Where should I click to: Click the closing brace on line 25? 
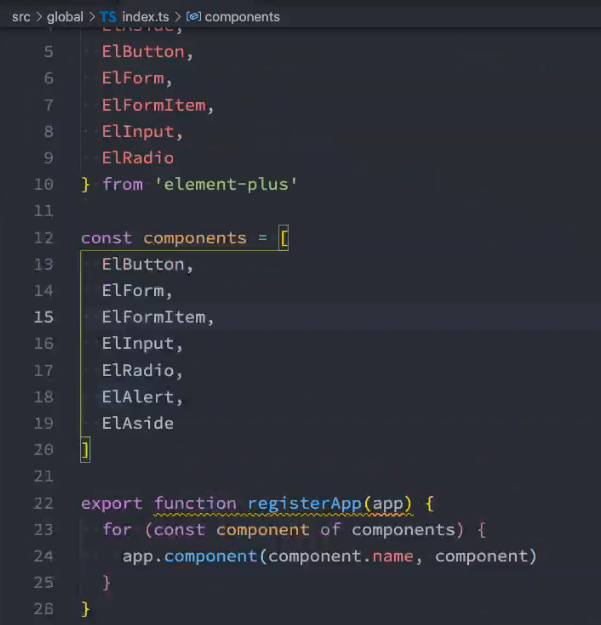click(x=106, y=583)
